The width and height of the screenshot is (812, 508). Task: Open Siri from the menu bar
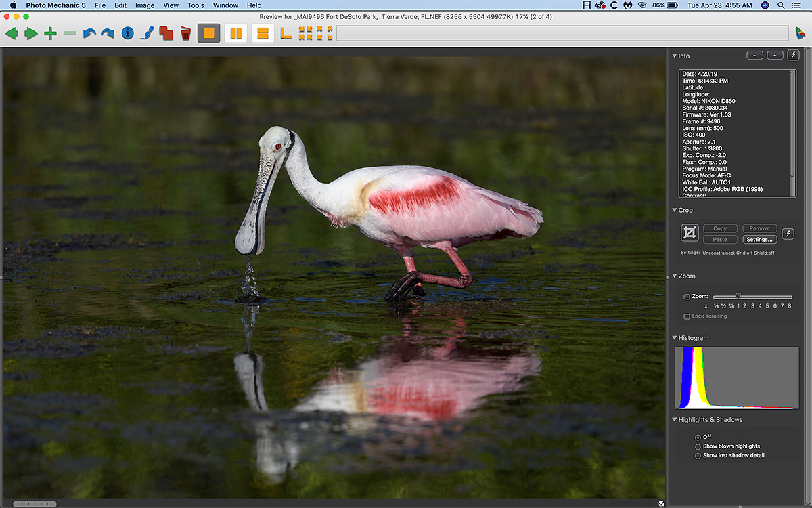tap(765, 5)
